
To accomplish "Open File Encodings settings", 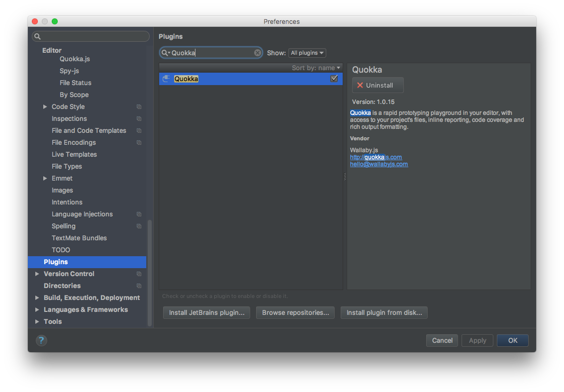I will tap(74, 142).
